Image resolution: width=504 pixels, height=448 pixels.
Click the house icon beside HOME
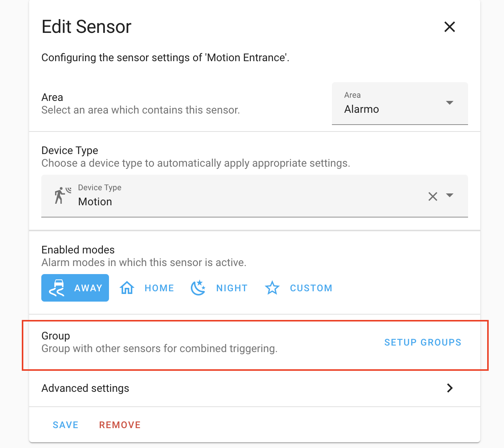pos(127,288)
